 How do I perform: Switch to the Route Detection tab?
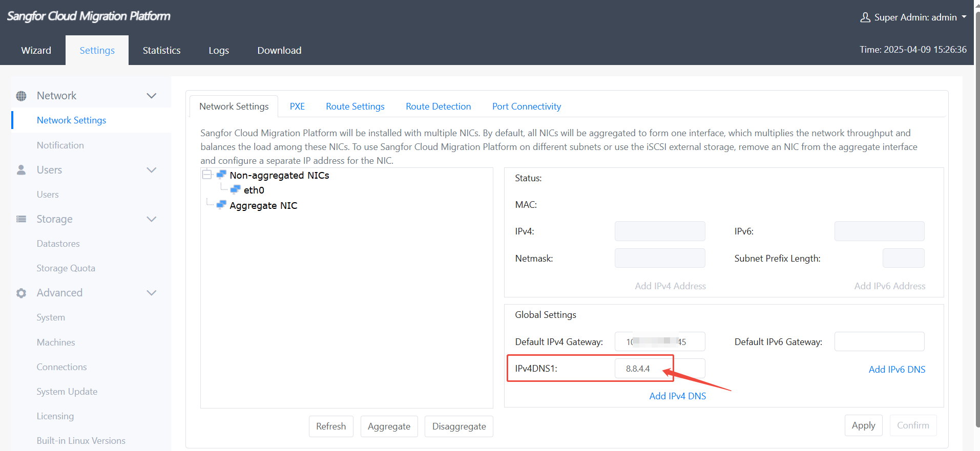pos(439,106)
